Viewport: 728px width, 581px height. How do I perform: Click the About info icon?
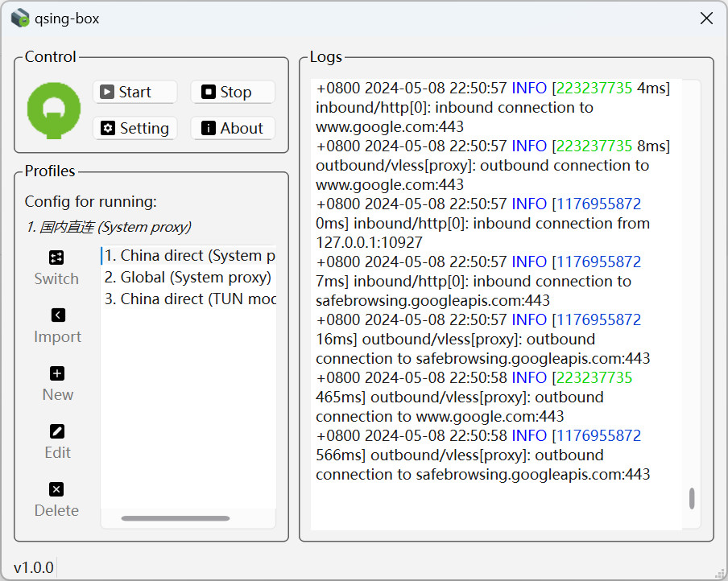[208, 128]
